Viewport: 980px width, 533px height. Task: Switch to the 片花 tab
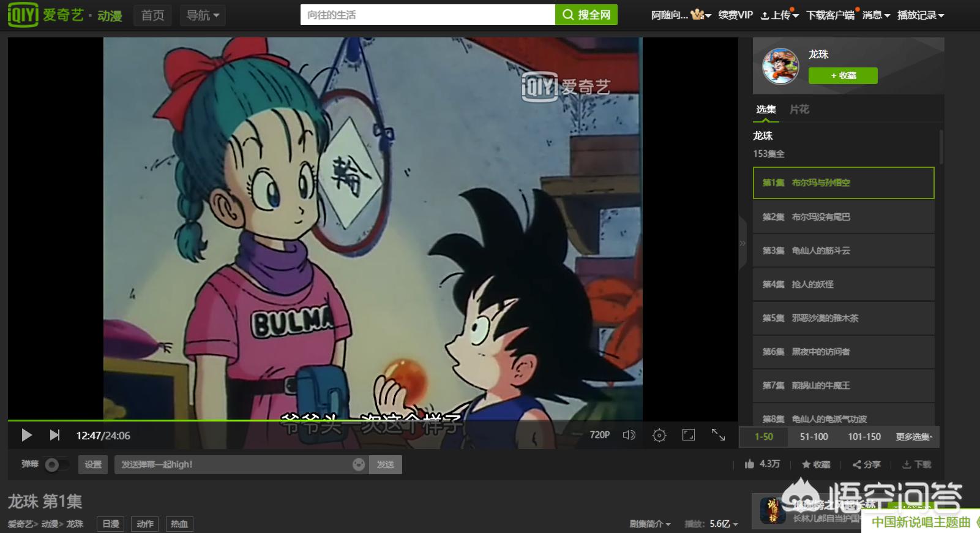(x=799, y=110)
